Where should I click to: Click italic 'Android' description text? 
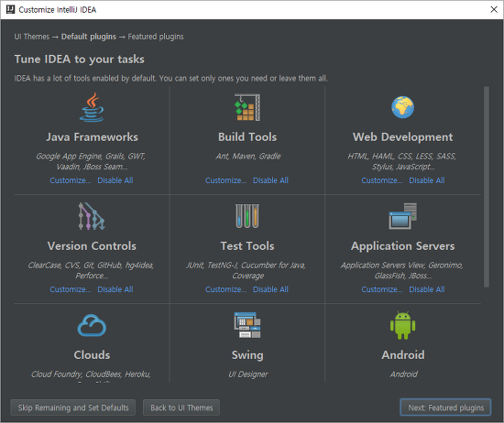point(404,374)
